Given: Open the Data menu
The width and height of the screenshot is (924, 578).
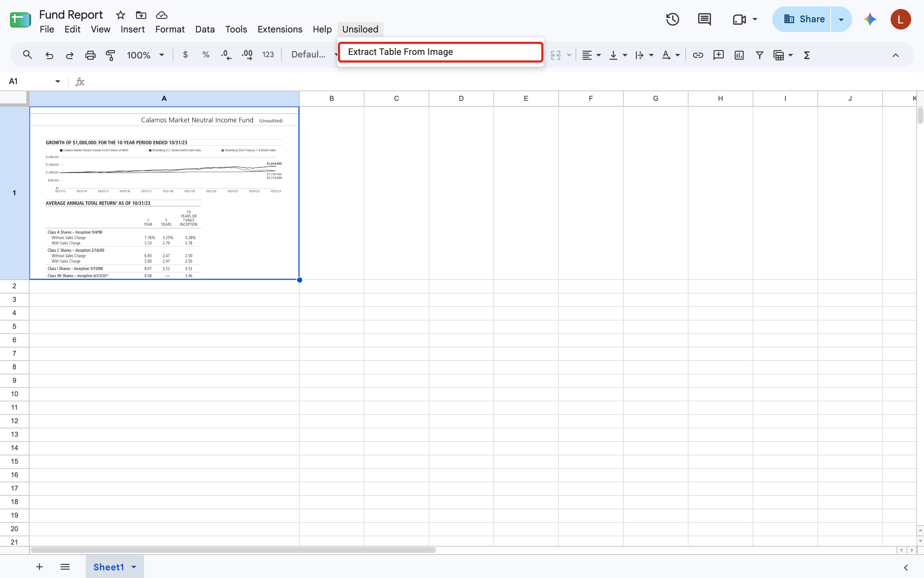Looking at the screenshot, I should point(205,30).
